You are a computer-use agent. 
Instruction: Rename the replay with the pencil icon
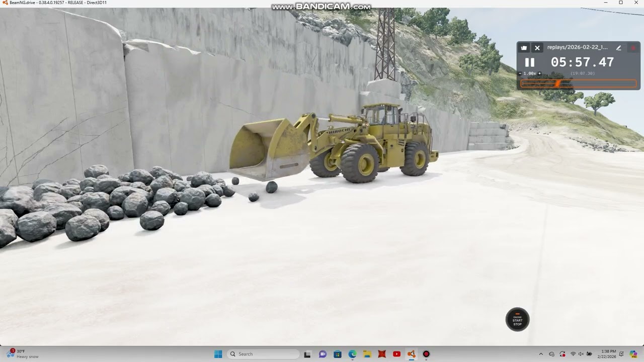click(618, 48)
